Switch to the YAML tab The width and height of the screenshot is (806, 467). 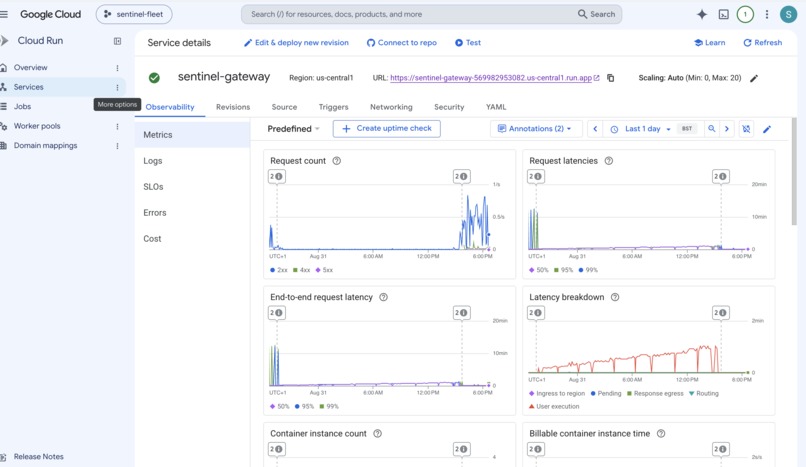(496, 107)
